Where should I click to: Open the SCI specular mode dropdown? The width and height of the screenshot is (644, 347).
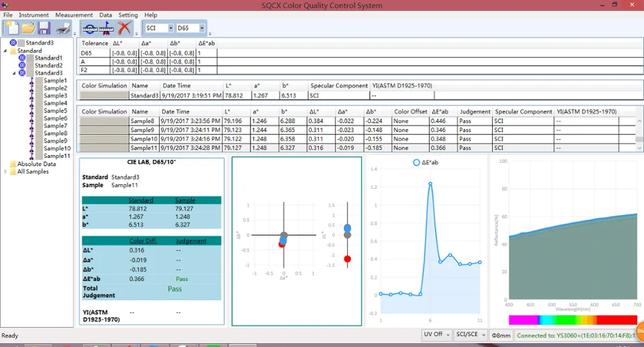(171, 28)
